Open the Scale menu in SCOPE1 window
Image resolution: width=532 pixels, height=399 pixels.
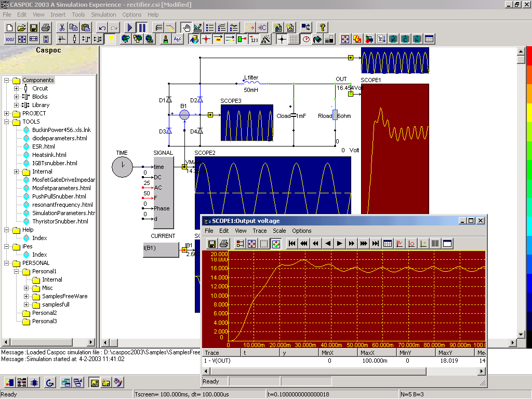279,231
